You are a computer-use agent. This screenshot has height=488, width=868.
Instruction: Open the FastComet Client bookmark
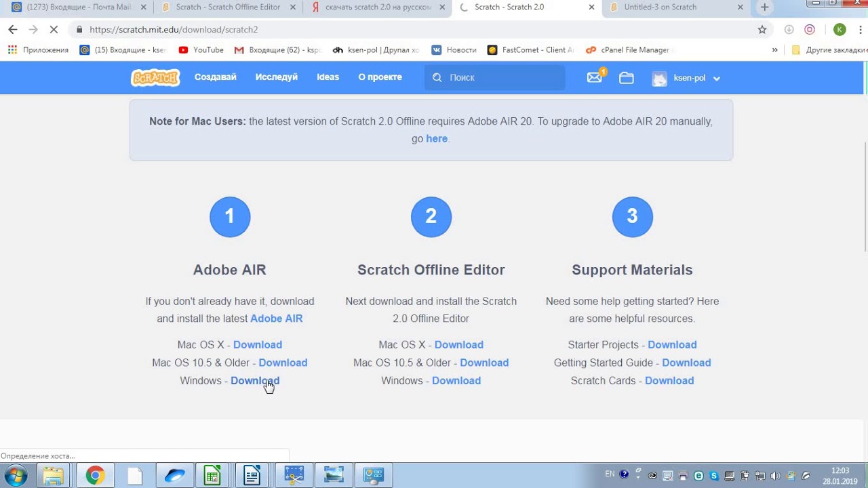(x=530, y=50)
